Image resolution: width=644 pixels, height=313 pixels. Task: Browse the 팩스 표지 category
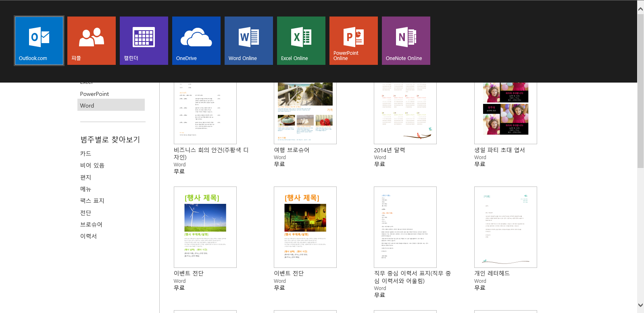(x=92, y=201)
